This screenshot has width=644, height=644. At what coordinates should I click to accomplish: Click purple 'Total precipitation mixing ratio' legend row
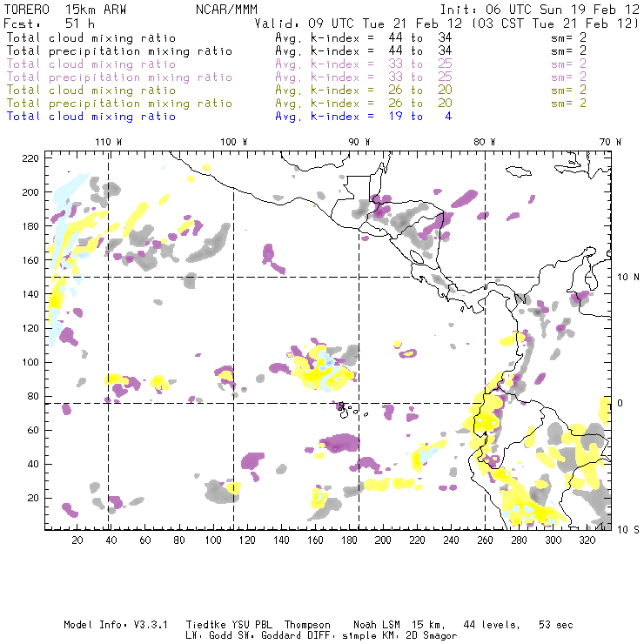click(297, 77)
